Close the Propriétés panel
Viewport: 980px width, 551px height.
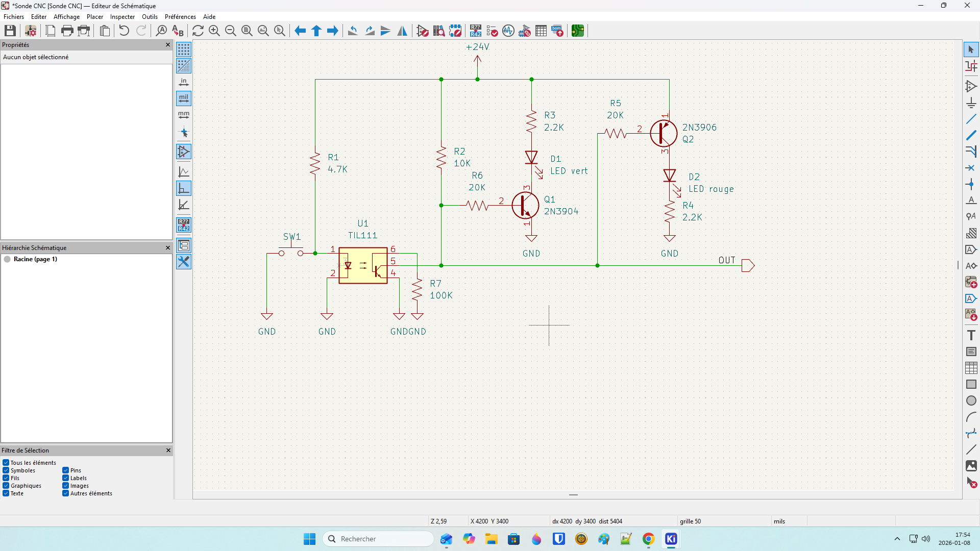168,45
